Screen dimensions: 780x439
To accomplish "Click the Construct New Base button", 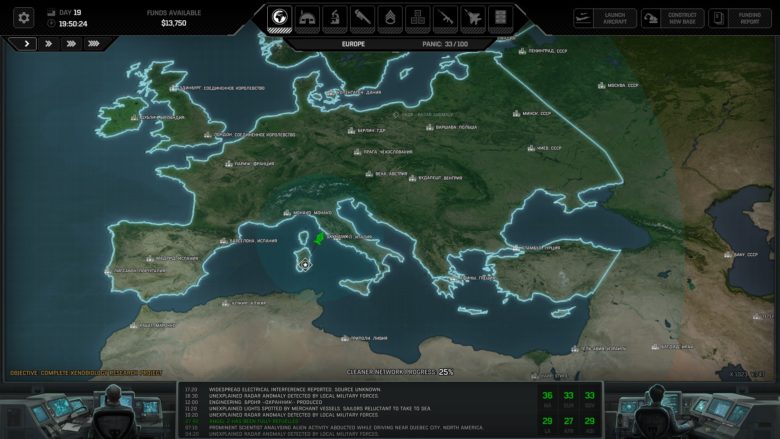I will click(672, 18).
